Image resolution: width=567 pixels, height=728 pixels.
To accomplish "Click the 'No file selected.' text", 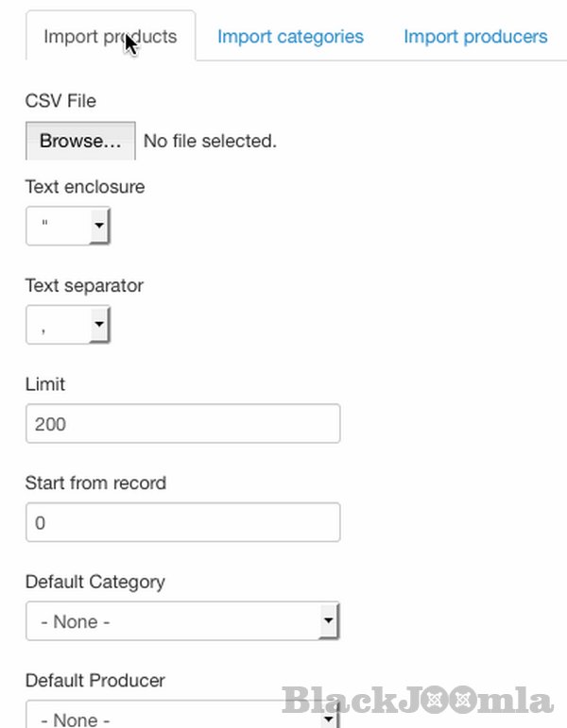I will click(x=210, y=141).
